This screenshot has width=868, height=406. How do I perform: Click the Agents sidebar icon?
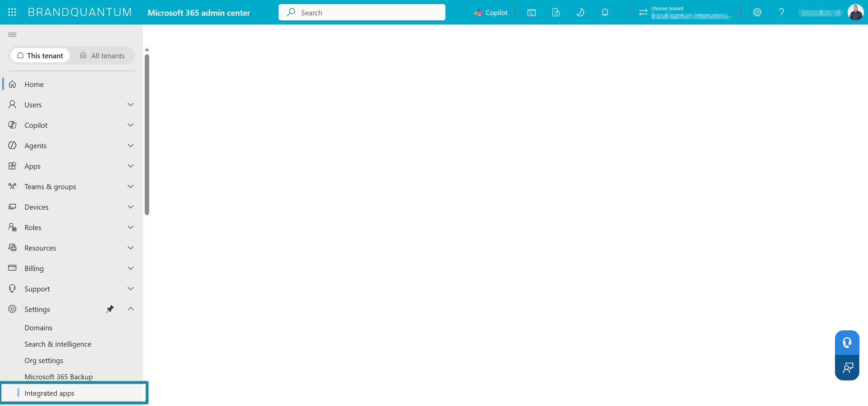(12, 145)
